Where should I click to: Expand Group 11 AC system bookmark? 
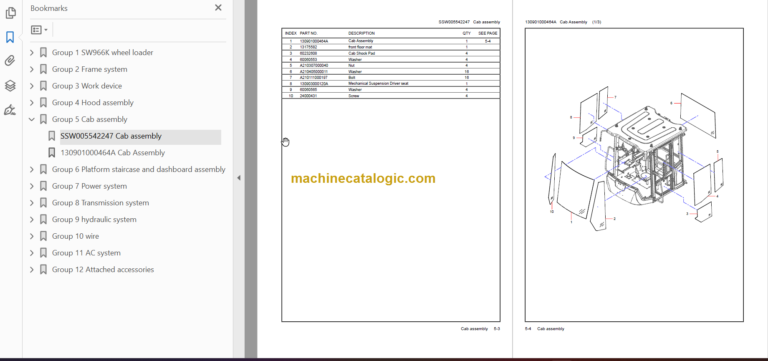[x=32, y=253]
